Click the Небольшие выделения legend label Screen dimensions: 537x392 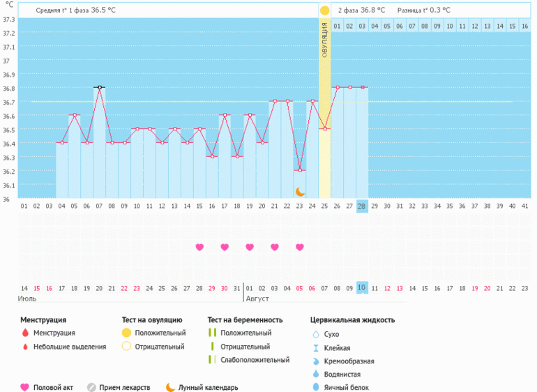(70, 347)
